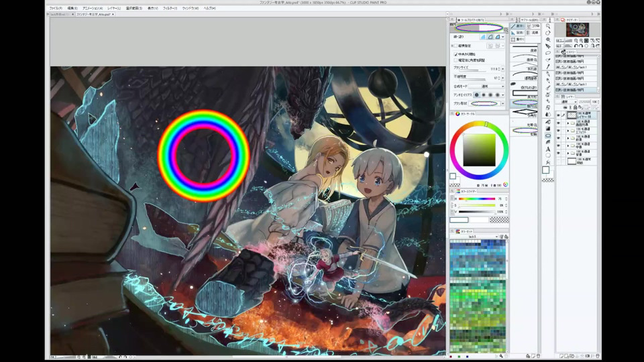Viewport: 644px width, 362px height.
Task: Open ファイル(F) menu
Action: (56, 8)
